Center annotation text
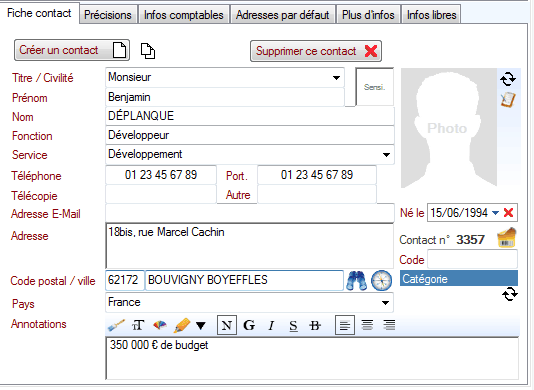Image resolution: width=534 pixels, height=390 pixels. point(367,325)
